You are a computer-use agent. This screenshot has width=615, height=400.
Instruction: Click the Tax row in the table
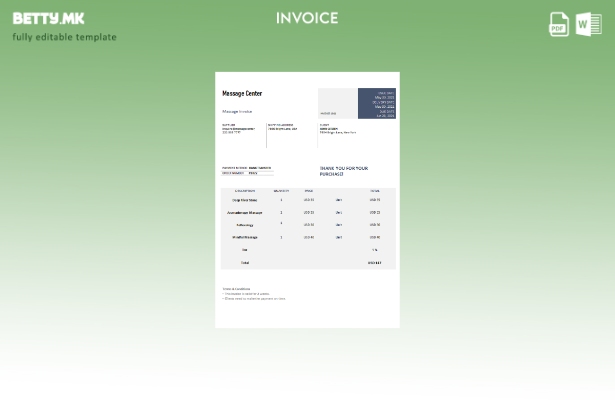click(x=307, y=250)
